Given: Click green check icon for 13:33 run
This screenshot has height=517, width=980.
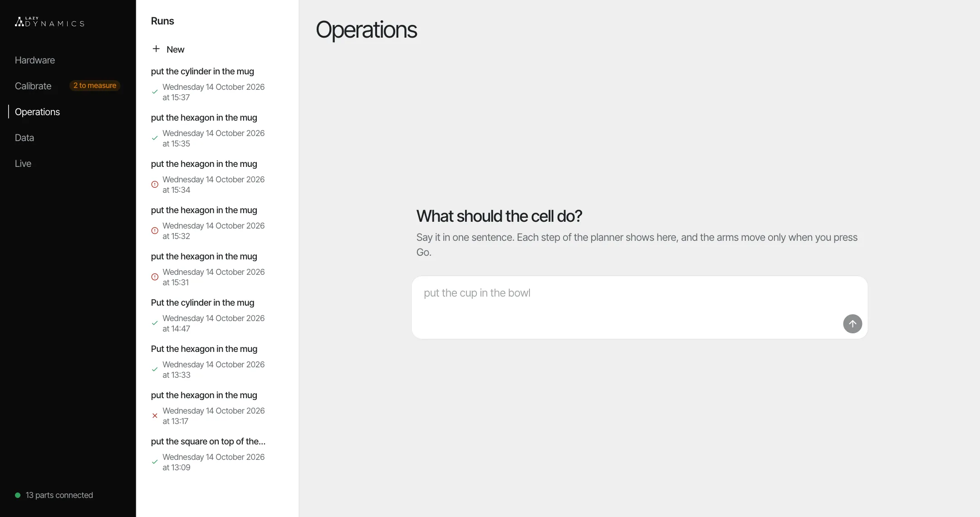Looking at the screenshot, I should [155, 370].
